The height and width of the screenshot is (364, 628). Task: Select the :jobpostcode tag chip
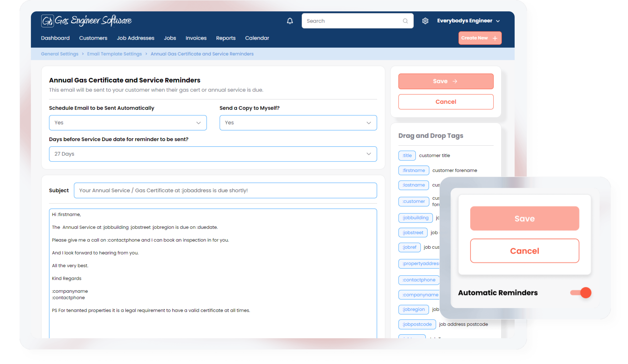pos(417,324)
